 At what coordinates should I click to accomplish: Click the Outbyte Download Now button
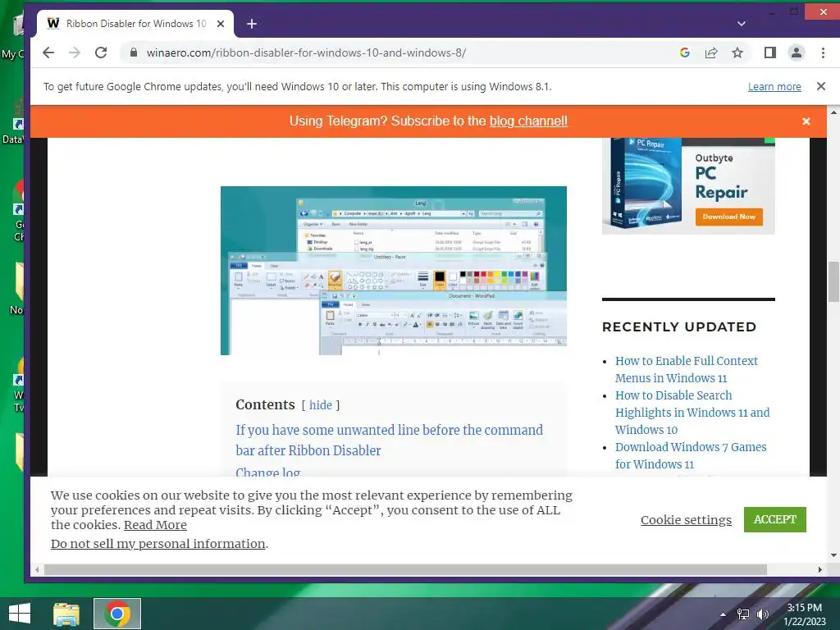pos(728,217)
